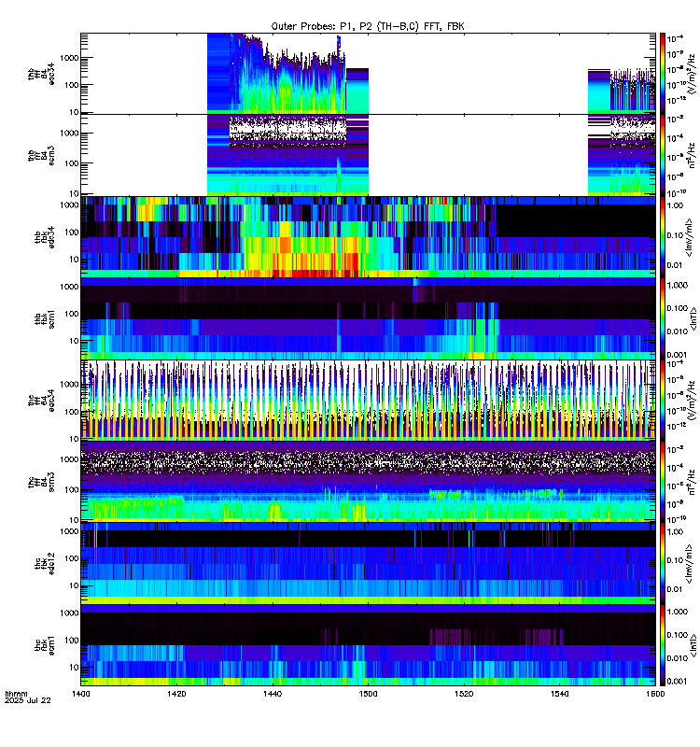Click the "2025 Jul 22" date label
The height and width of the screenshot is (747, 700).
pyautogui.click(x=28, y=700)
